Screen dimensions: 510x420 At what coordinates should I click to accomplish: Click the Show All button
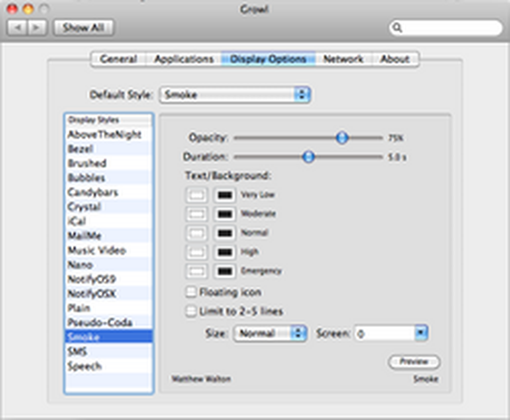pyautogui.click(x=84, y=27)
